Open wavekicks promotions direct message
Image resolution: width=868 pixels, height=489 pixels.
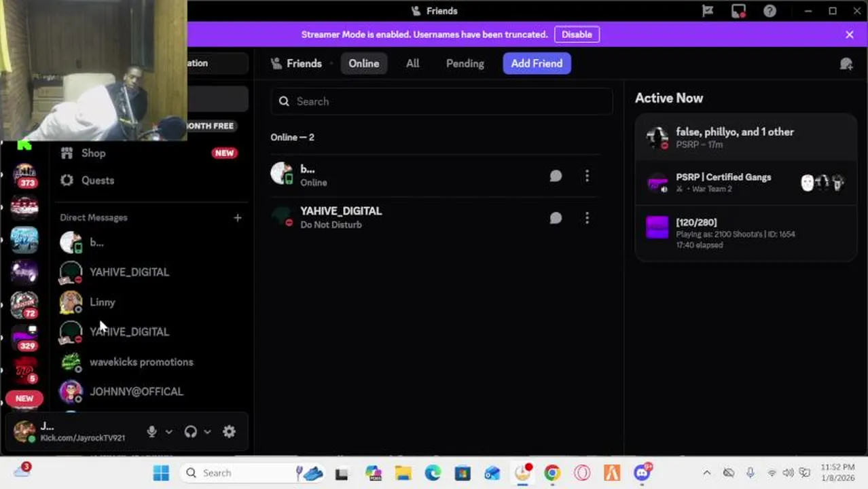pyautogui.click(x=149, y=362)
